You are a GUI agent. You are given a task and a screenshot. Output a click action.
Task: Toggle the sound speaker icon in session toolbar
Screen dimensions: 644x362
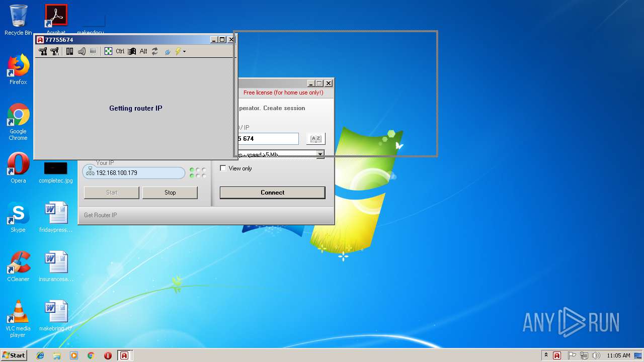pyautogui.click(x=82, y=51)
